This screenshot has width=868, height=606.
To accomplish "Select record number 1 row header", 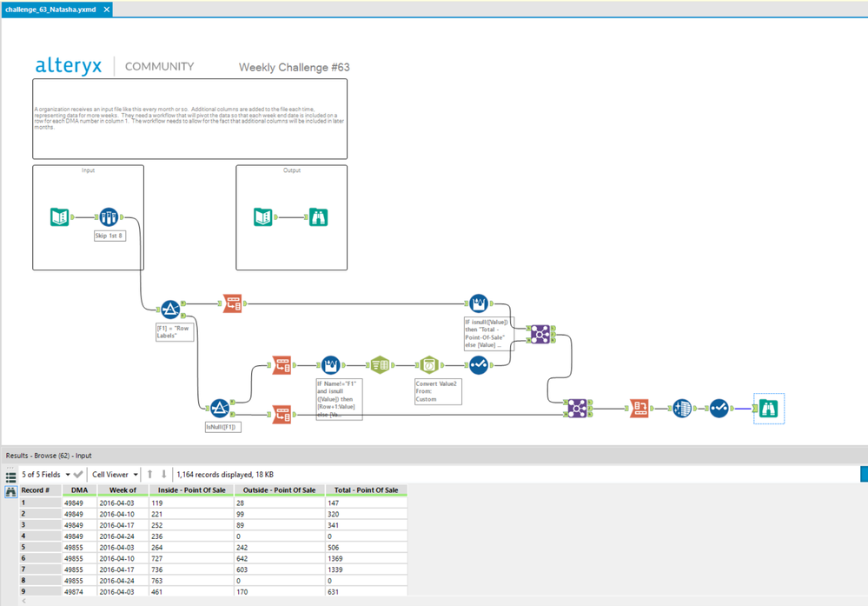I will point(40,503).
